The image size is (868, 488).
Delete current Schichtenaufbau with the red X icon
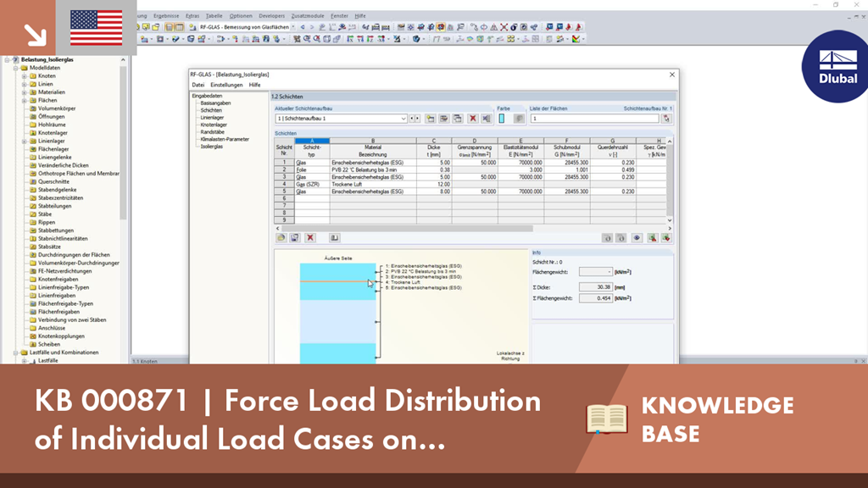(472, 119)
